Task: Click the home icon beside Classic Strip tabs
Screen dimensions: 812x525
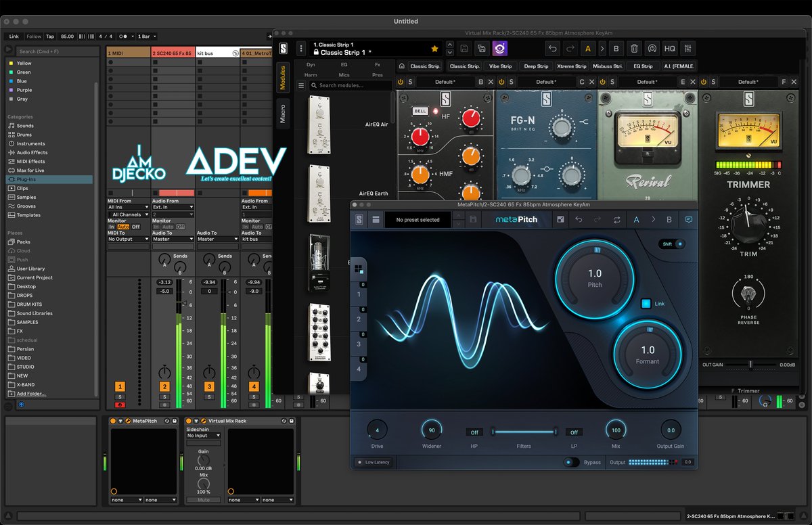Action: pos(401,66)
